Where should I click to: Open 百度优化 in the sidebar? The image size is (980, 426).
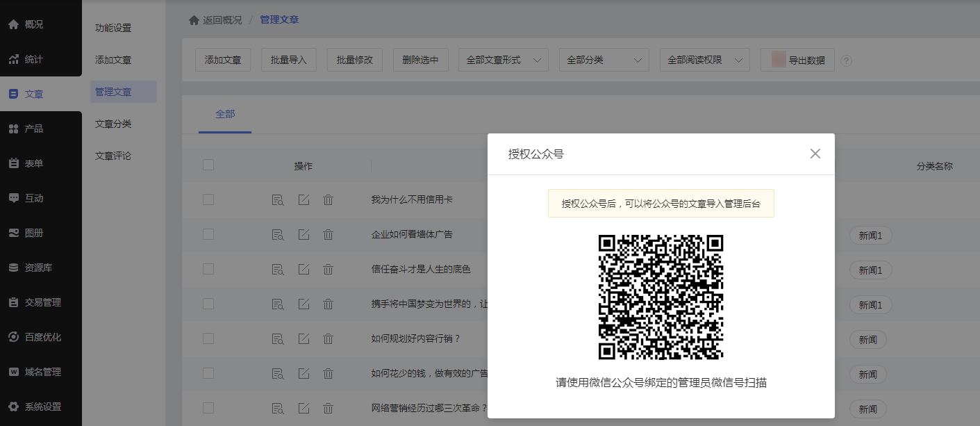click(41, 337)
